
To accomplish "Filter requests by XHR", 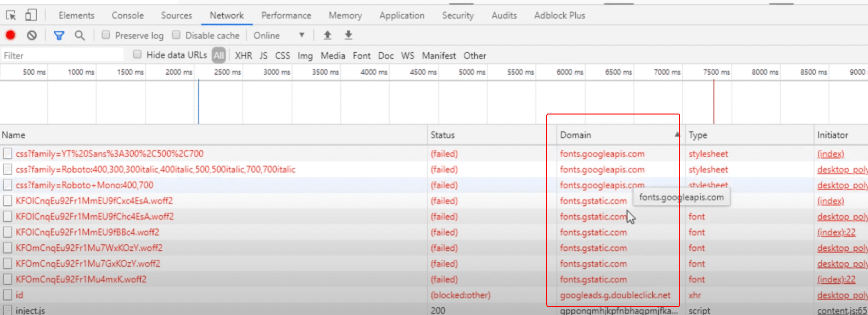I will 243,56.
